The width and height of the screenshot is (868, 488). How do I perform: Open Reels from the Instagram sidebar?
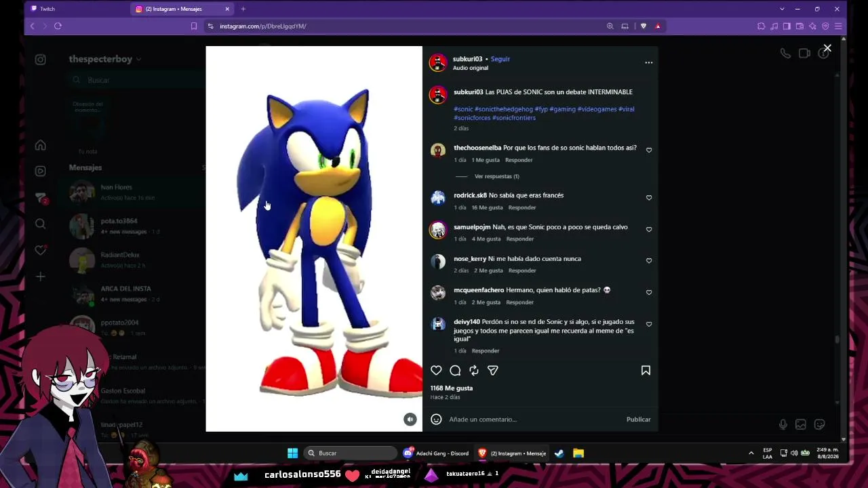point(41,171)
